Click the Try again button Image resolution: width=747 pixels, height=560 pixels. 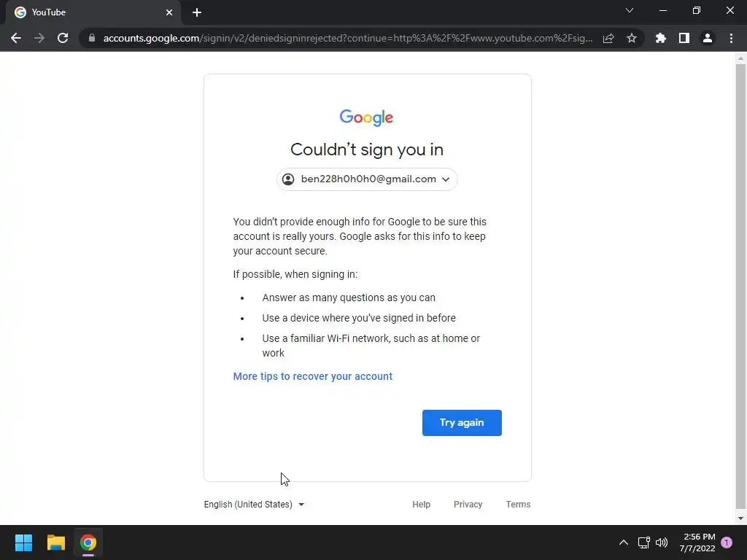[462, 423]
